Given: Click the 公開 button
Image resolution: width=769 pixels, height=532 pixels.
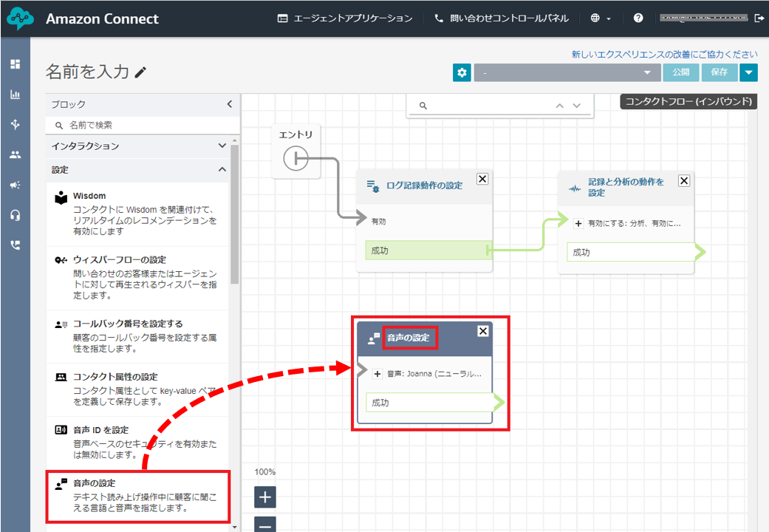Looking at the screenshot, I should pos(680,72).
